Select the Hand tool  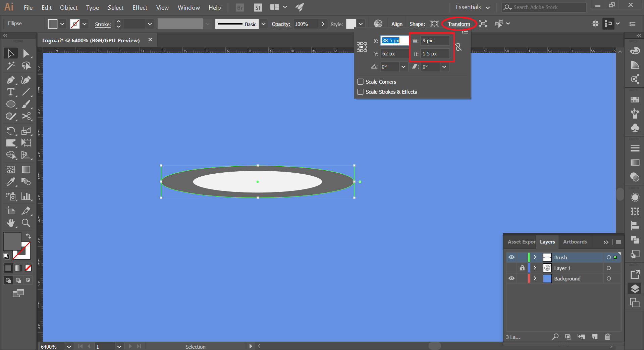[x=11, y=223]
